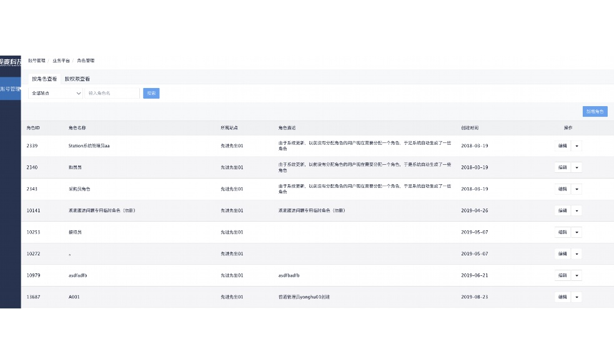Select the 按角色查看 tab
This screenshot has width=614, height=364.
44,79
